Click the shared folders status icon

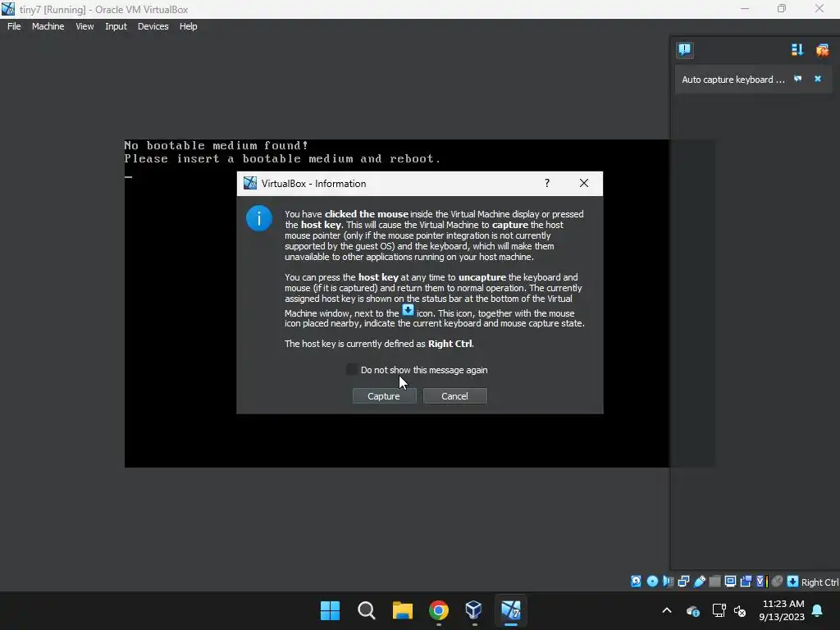[714, 582]
